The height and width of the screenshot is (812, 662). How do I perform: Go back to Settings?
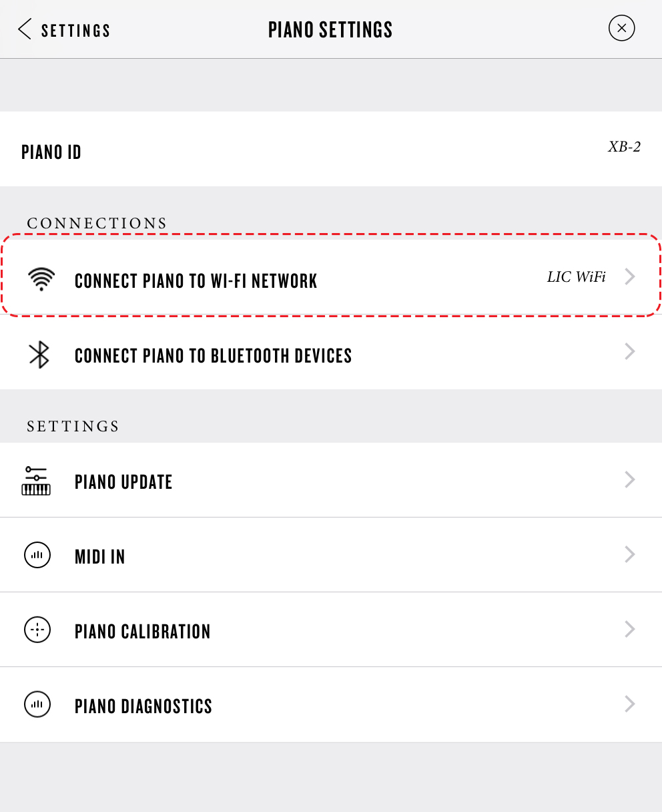(x=75, y=31)
